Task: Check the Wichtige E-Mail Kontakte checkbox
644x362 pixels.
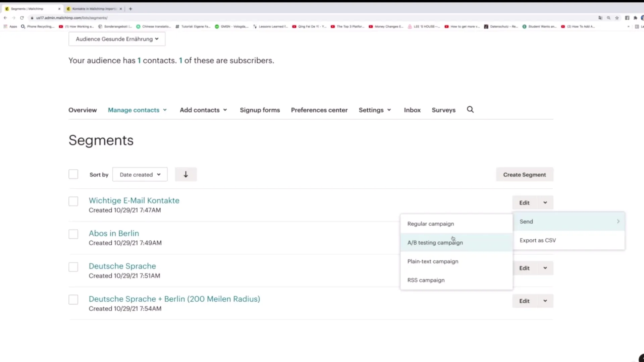Action: click(73, 201)
